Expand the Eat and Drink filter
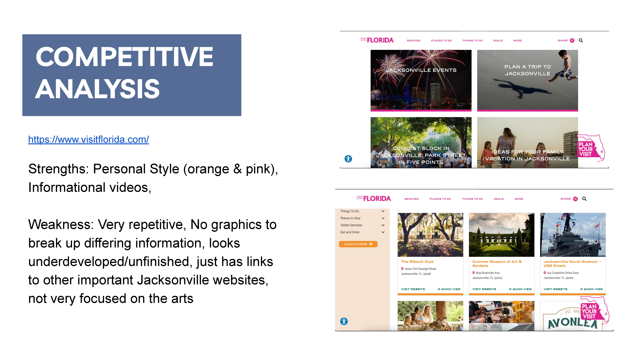Image resolution: width=644 pixels, height=362 pixels. pos(383,232)
